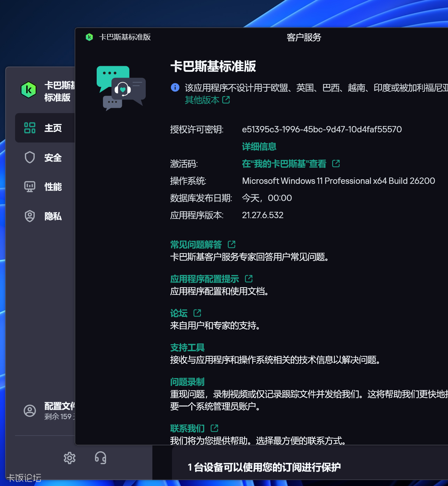Click external-link icon beside 应用程序配置提示
The height and width of the screenshot is (486, 448).
(x=249, y=279)
